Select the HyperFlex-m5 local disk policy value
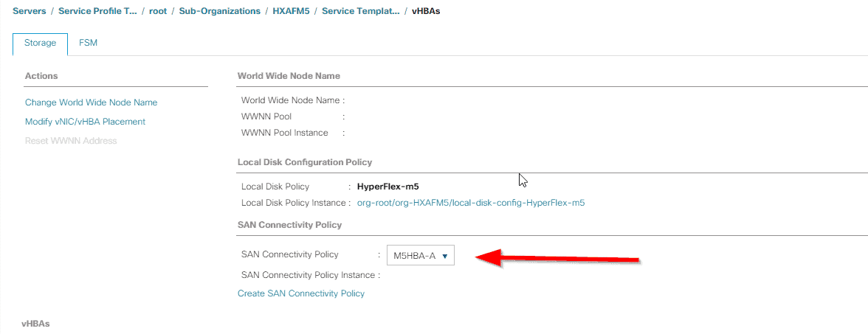The image size is (868, 334). coord(388,187)
